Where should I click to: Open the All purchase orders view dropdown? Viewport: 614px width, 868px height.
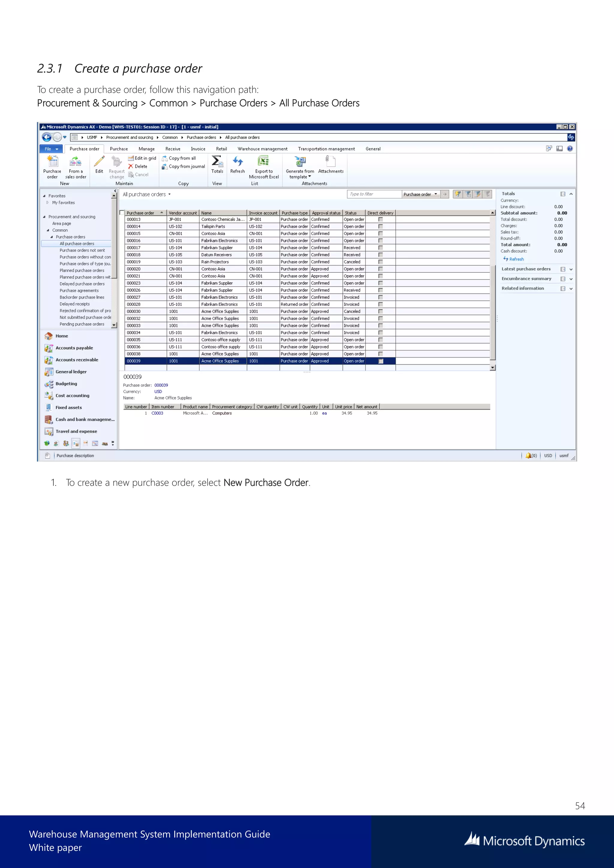pyautogui.click(x=169, y=194)
